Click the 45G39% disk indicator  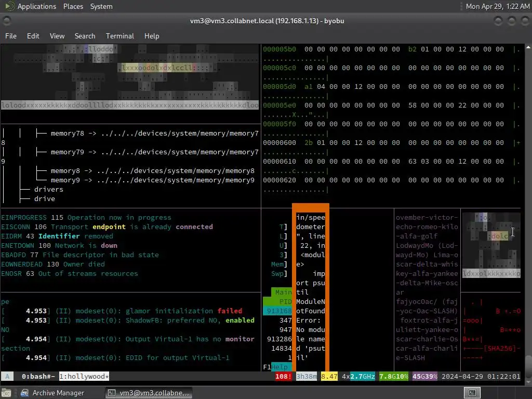425,376
